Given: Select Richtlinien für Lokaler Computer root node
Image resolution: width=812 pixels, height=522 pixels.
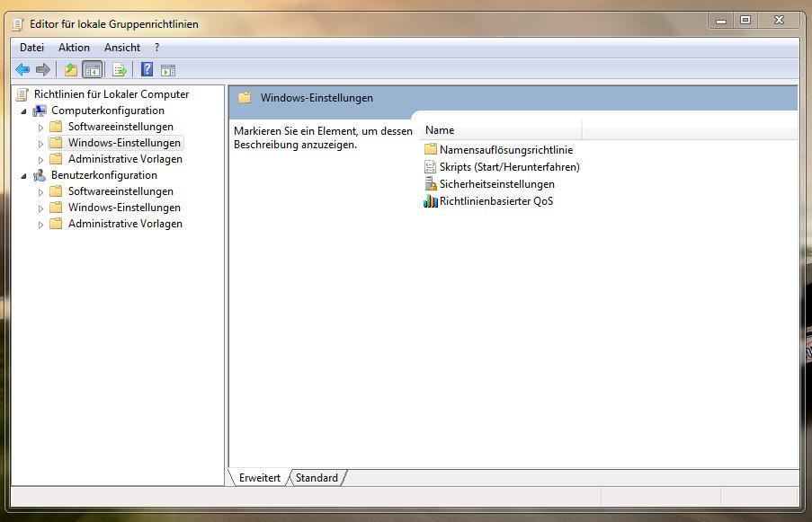Looking at the screenshot, I should [x=112, y=94].
